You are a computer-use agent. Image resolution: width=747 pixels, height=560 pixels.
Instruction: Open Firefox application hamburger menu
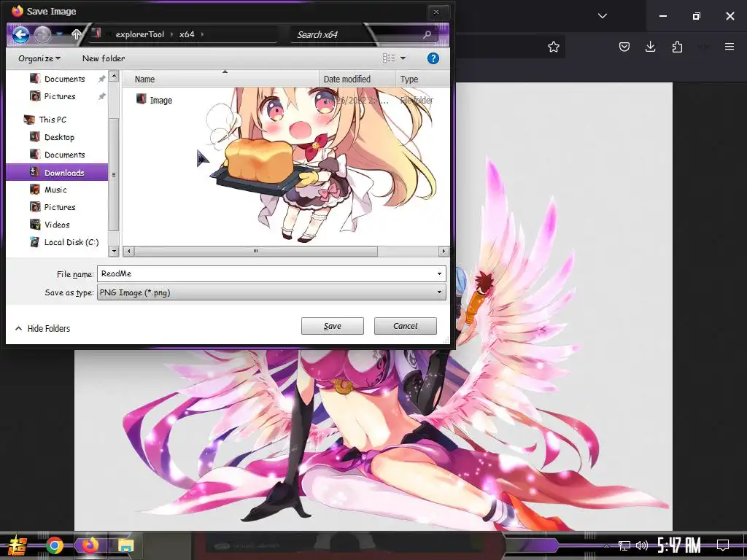coord(729,47)
